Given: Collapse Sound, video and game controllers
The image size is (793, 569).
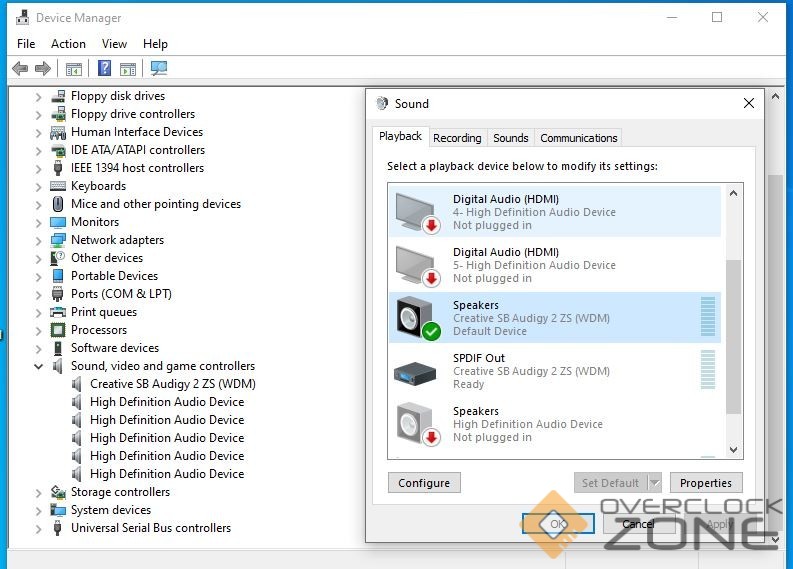Looking at the screenshot, I should 38,366.
